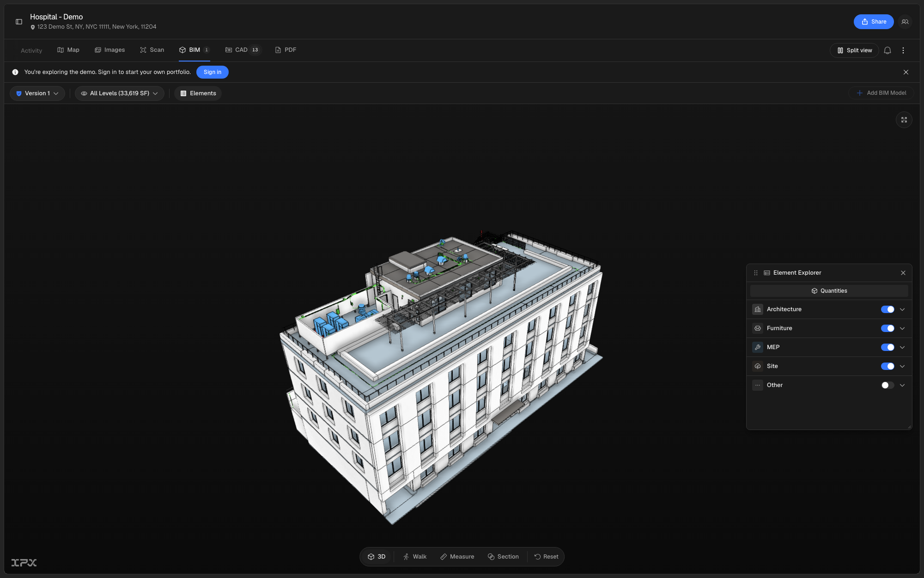Click the Other ellipsis category icon
Viewport: 924px width, 578px height.
pyautogui.click(x=758, y=385)
